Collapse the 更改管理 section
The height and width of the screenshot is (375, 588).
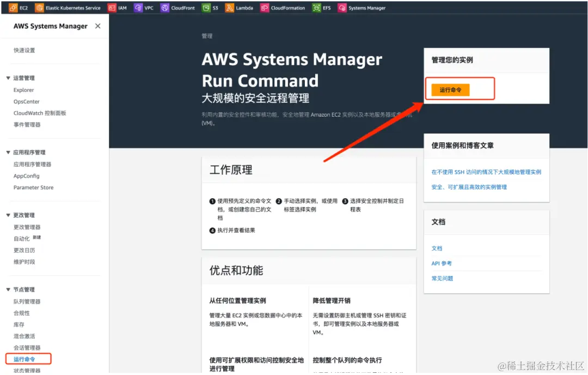pos(8,215)
